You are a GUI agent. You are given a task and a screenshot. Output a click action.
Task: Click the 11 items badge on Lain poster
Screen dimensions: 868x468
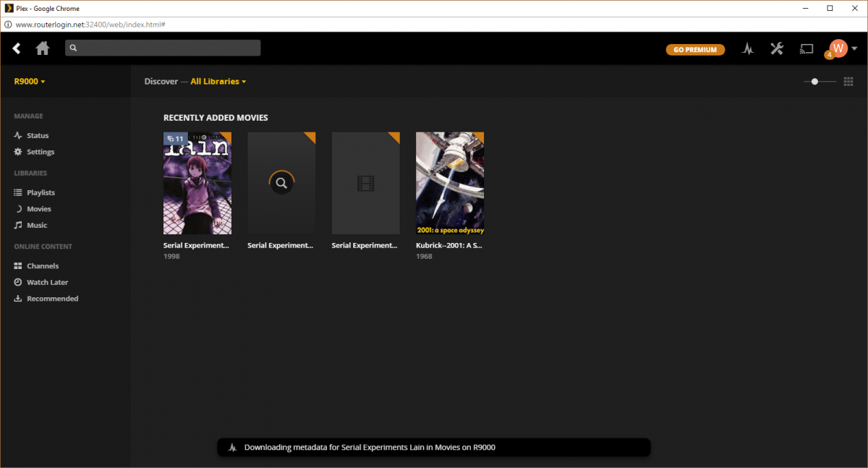tap(175, 138)
